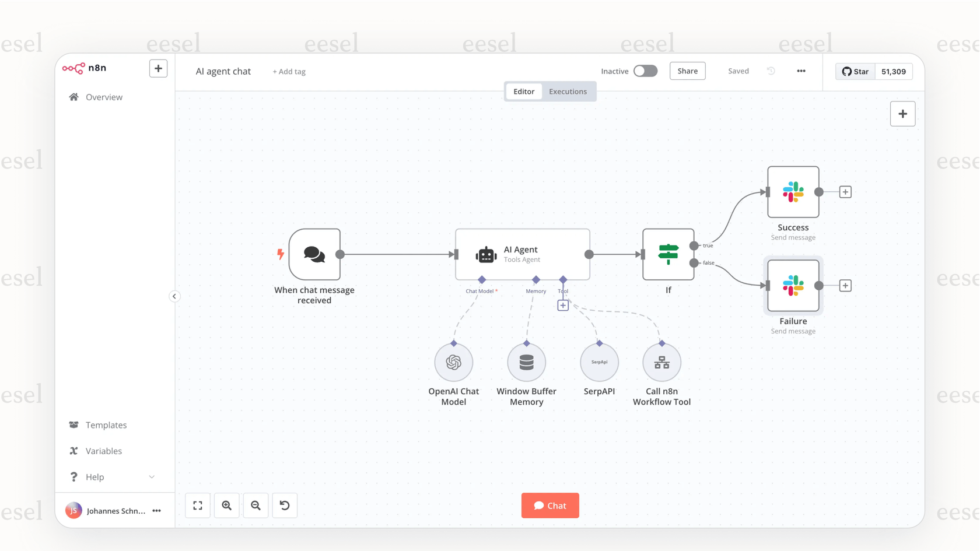Screen dimensions: 980x551
Task: Collapse the left sidebar panel
Action: click(174, 296)
